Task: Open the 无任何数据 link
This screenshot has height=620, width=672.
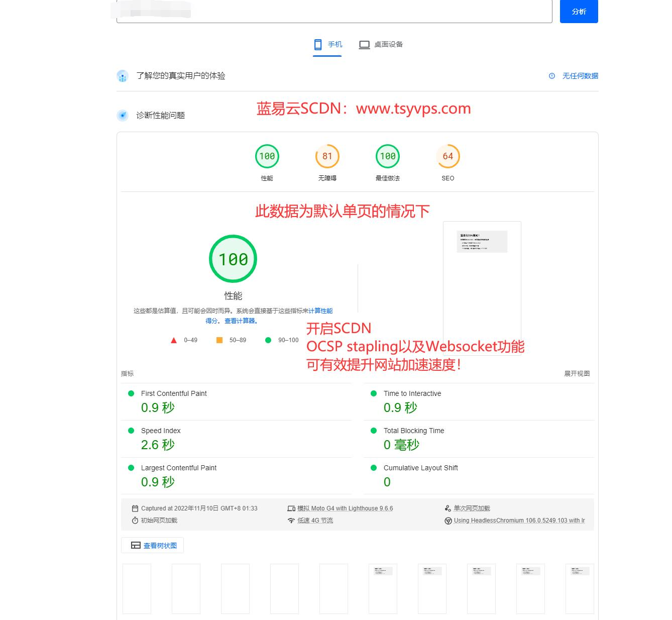Action: [x=580, y=76]
